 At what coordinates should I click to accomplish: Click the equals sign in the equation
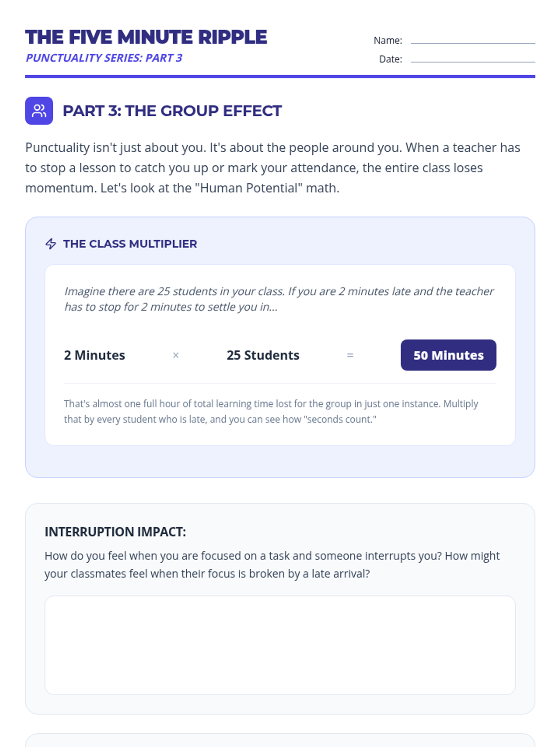click(x=350, y=355)
